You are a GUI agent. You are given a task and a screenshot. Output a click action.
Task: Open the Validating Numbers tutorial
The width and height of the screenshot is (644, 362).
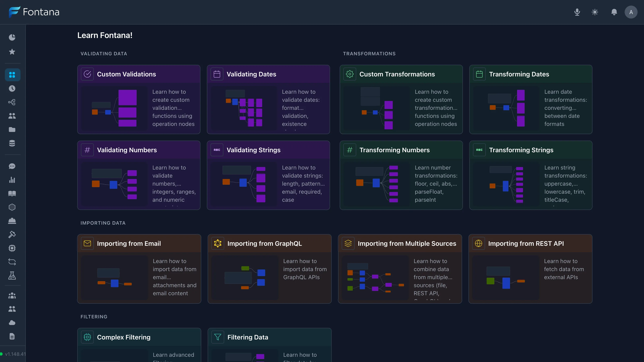[x=139, y=175]
